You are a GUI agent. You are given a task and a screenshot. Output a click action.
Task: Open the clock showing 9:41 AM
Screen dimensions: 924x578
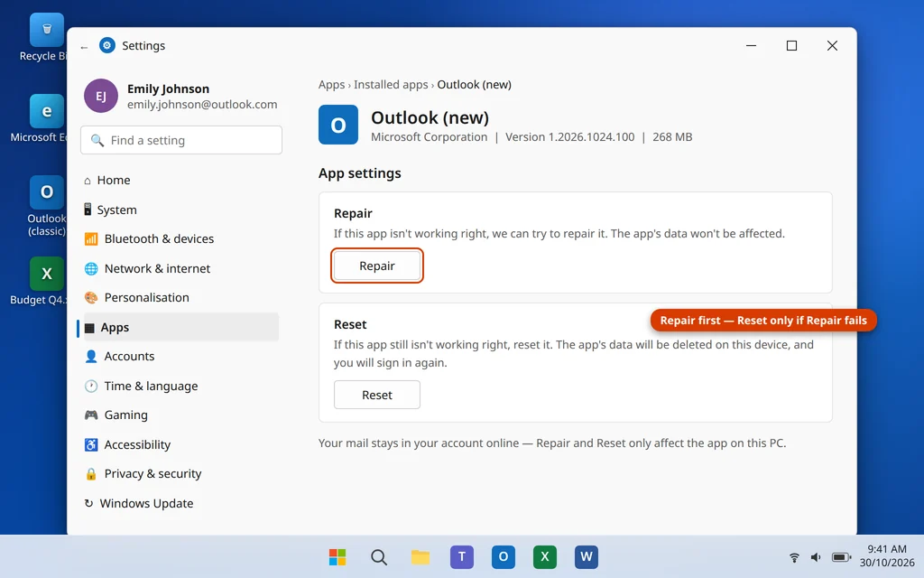(x=886, y=555)
